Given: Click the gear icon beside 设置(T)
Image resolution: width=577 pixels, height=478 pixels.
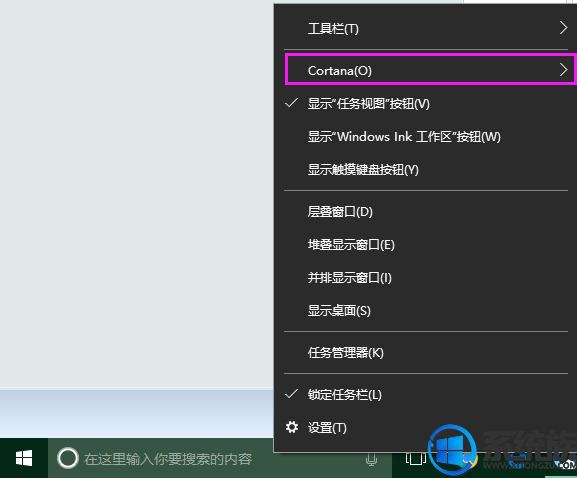Looking at the screenshot, I should [x=292, y=427].
